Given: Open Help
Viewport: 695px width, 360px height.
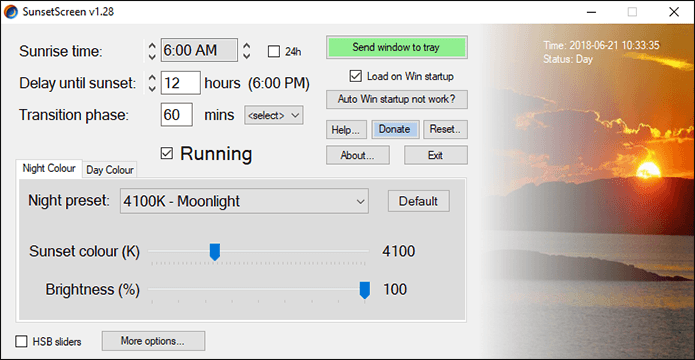Looking at the screenshot, I should [346, 130].
